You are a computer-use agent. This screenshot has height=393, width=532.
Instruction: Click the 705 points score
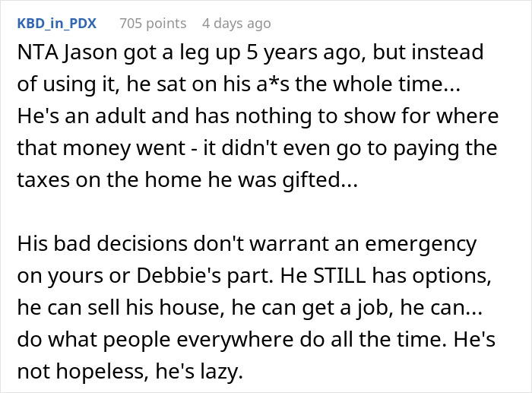(x=152, y=24)
